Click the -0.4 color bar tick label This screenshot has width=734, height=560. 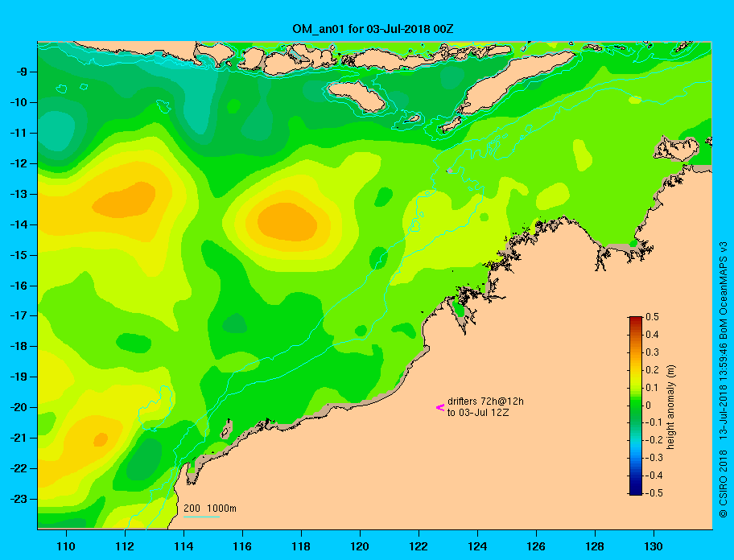(654, 476)
